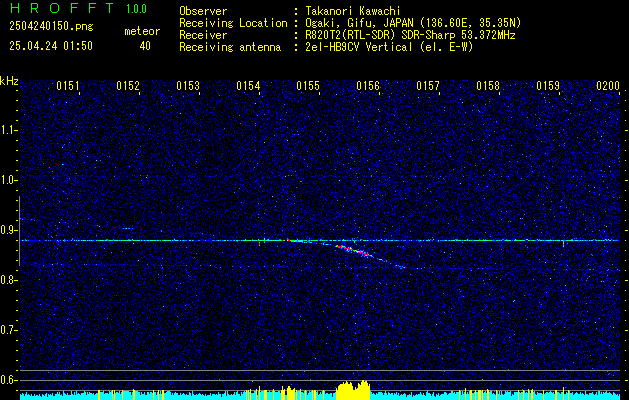Click the 0155 time marker
Viewport: 629px width, 400px height.
(x=308, y=86)
